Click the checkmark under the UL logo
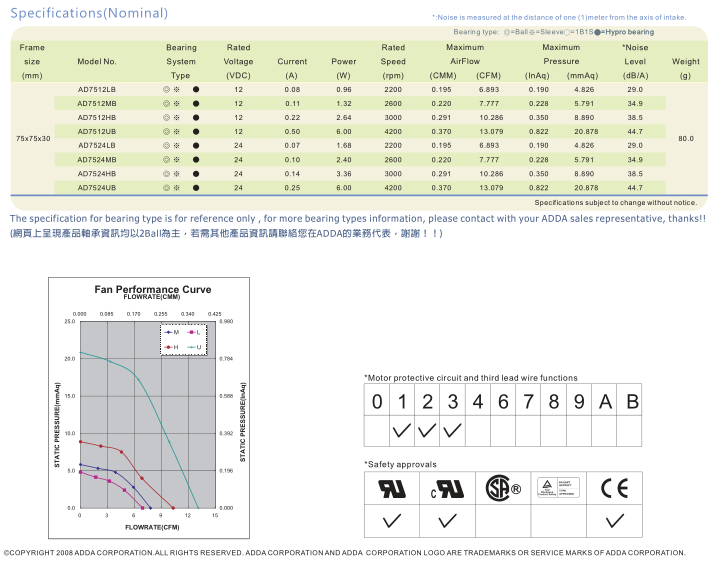Image resolution: width=708 pixels, height=561 pixels. pos(391,521)
